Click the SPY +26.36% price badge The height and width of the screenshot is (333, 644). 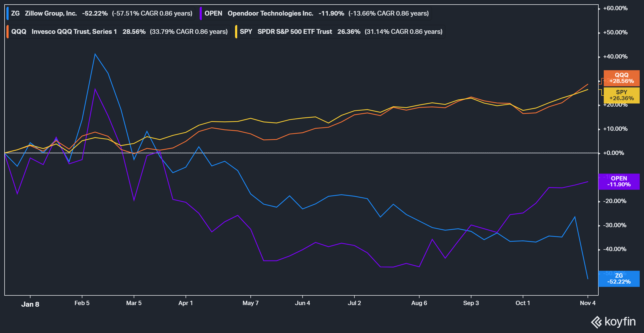(622, 95)
